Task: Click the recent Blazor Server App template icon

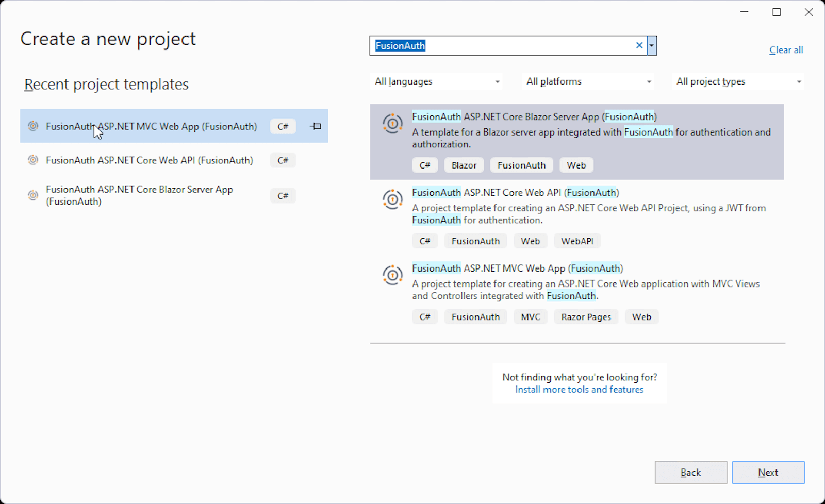Action: (x=33, y=195)
